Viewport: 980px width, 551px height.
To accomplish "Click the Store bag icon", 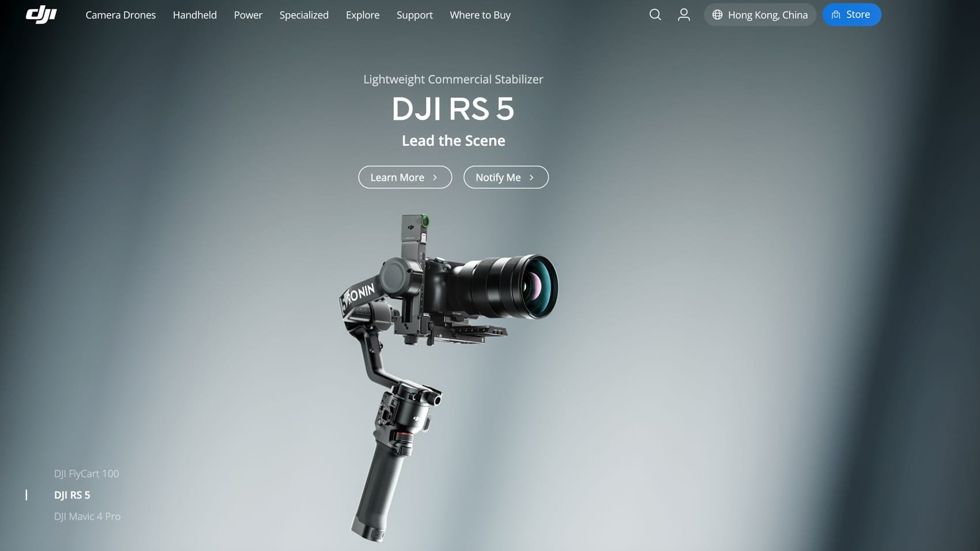I will point(836,14).
